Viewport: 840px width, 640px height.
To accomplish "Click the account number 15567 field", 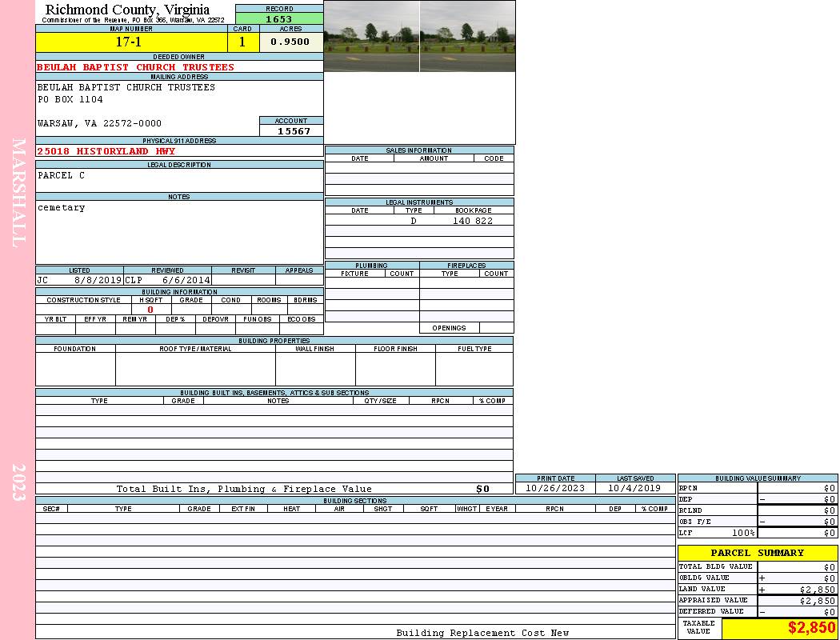I will pos(293,130).
